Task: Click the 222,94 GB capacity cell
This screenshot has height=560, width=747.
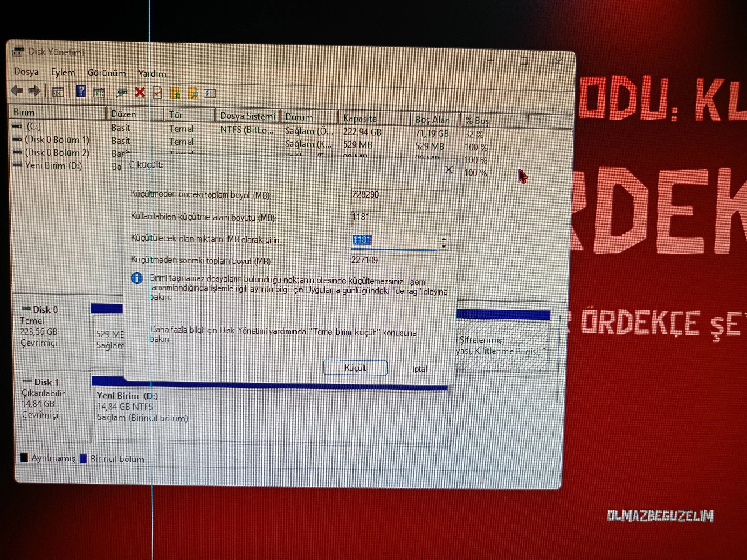Action: (362, 132)
